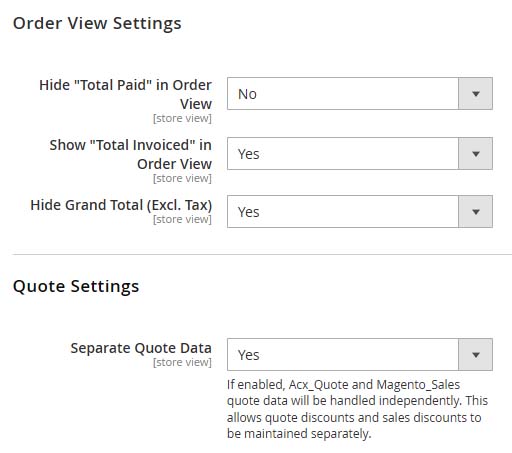
Task: Click the arrow icon on Hide "Total Paid" dropdown
Action: pos(476,94)
